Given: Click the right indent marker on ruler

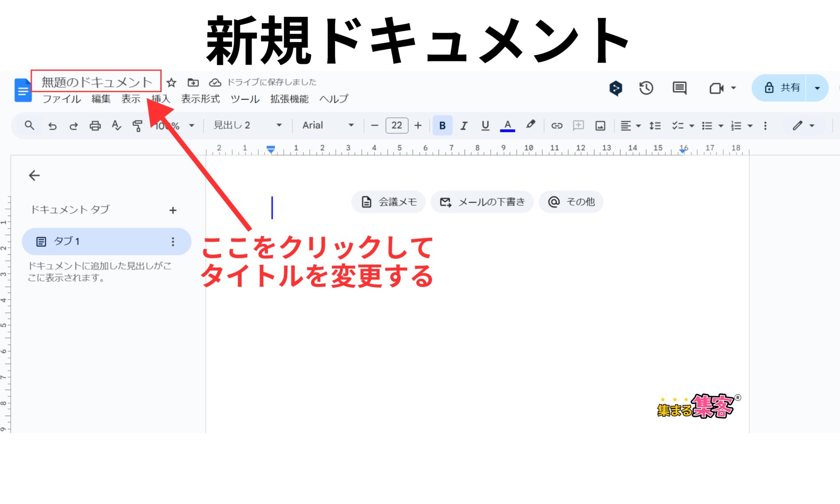Looking at the screenshot, I should [x=682, y=151].
